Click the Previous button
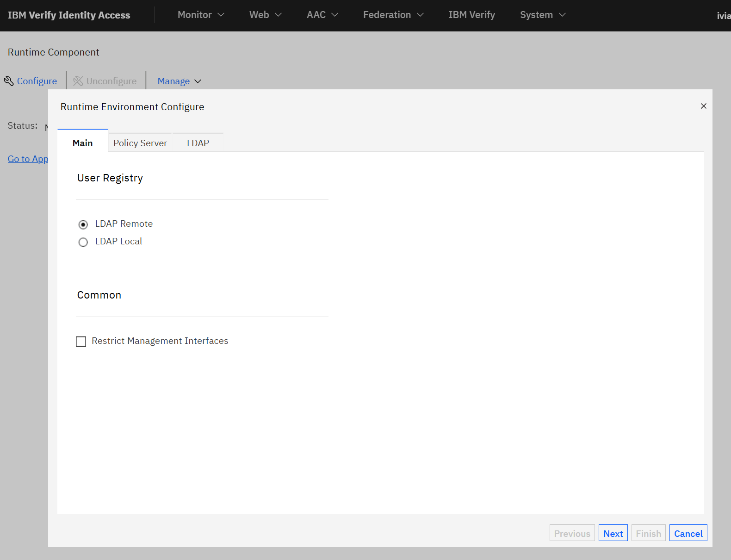The height and width of the screenshot is (560, 731). tap(572, 533)
